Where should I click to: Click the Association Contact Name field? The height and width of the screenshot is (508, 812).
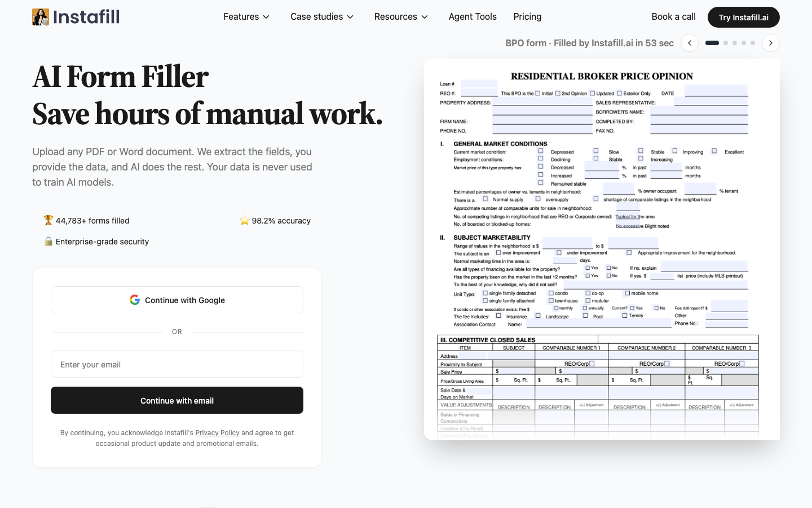[599, 323]
